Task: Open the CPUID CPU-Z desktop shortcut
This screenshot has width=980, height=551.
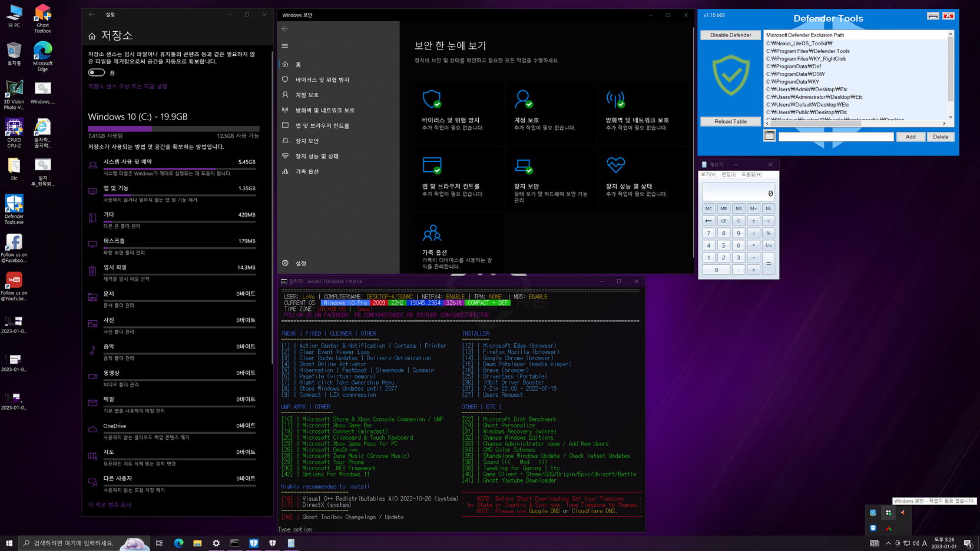Action: pos(14,134)
